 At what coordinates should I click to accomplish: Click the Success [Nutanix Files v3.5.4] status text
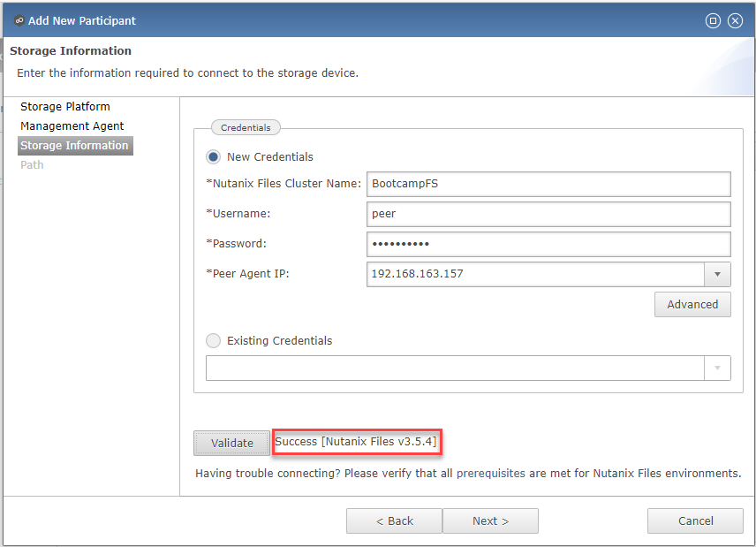click(356, 442)
